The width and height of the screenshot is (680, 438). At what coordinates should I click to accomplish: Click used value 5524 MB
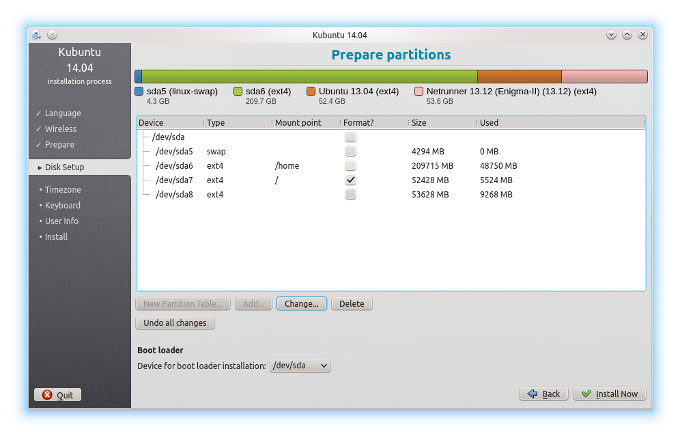496,180
